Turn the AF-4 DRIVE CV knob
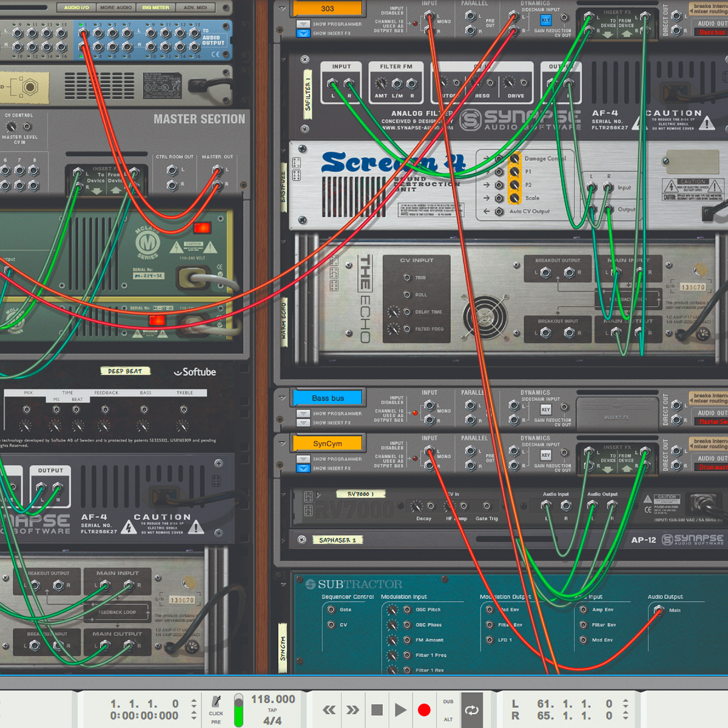Image resolution: width=728 pixels, height=728 pixels. 509,83
